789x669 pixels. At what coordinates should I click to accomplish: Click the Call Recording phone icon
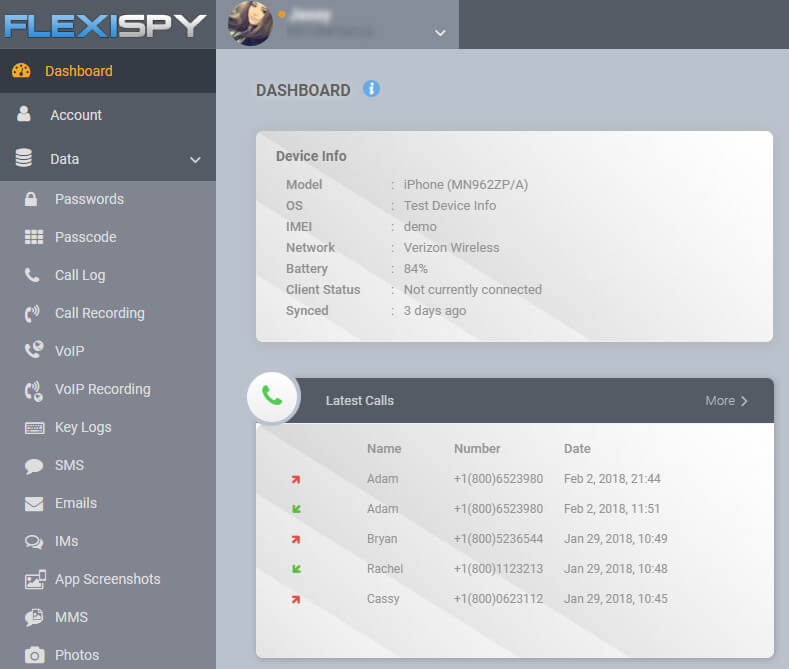click(x=33, y=313)
